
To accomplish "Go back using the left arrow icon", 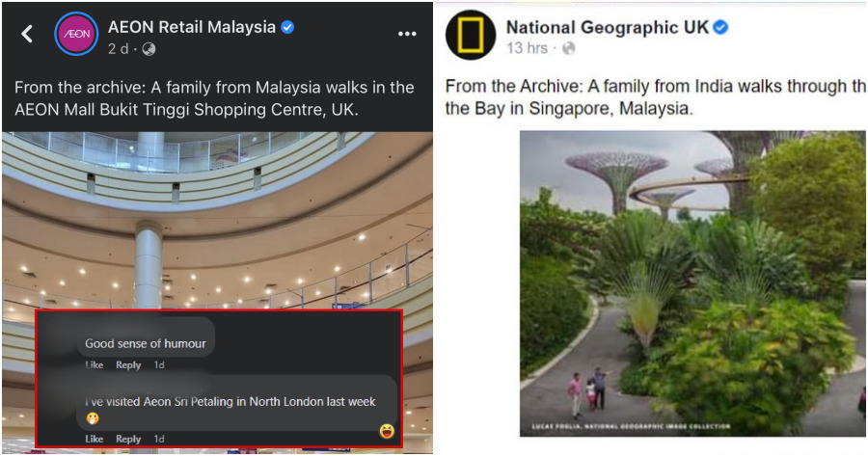I will tap(27, 35).
